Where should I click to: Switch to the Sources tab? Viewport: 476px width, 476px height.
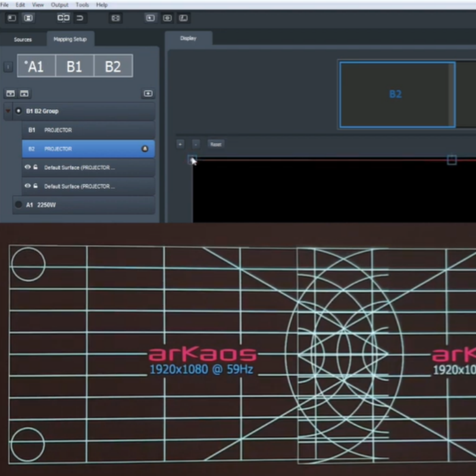(x=23, y=39)
